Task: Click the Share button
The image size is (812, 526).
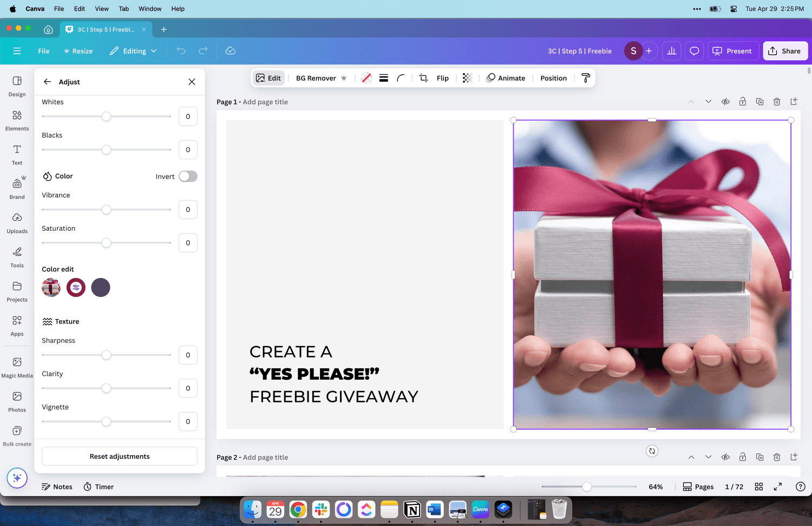Action: tap(785, 51)
